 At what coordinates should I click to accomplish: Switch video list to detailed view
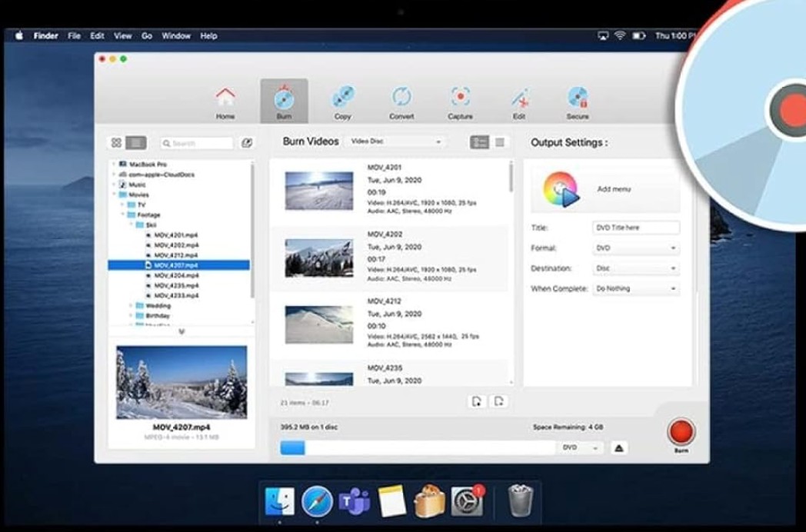click(479, 142)
